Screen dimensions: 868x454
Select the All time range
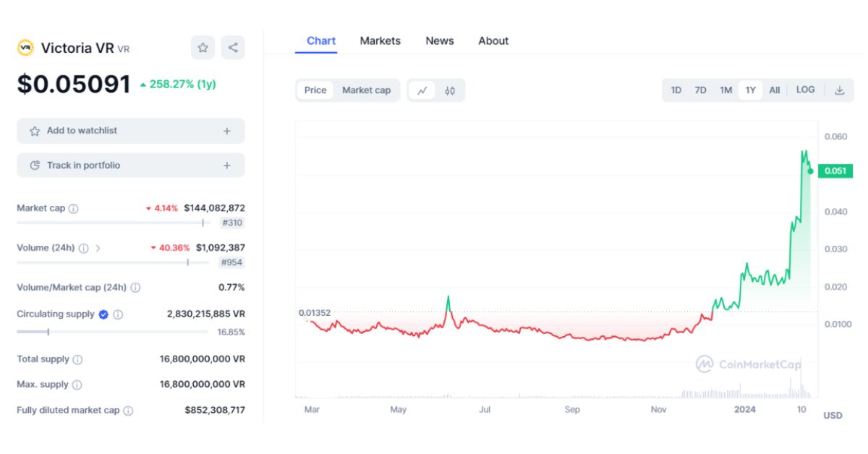[x=774, y=90]
